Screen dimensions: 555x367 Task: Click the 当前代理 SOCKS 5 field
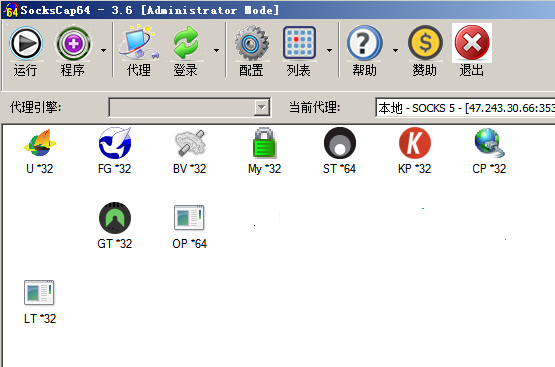[x=465, y=108]
